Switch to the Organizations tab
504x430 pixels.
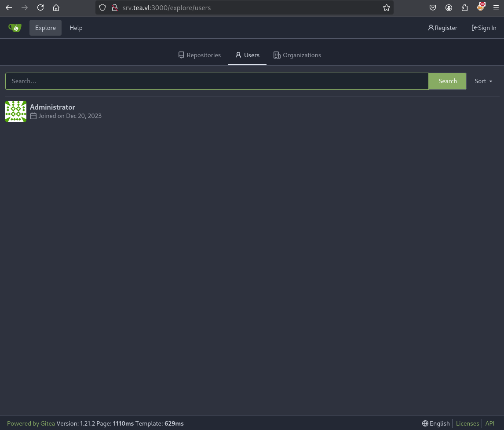coord(297,55)
